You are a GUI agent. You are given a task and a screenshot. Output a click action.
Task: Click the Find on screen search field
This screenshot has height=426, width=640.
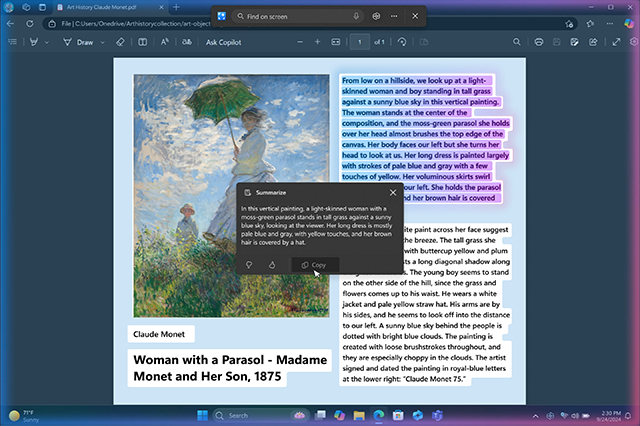[299, 16]
